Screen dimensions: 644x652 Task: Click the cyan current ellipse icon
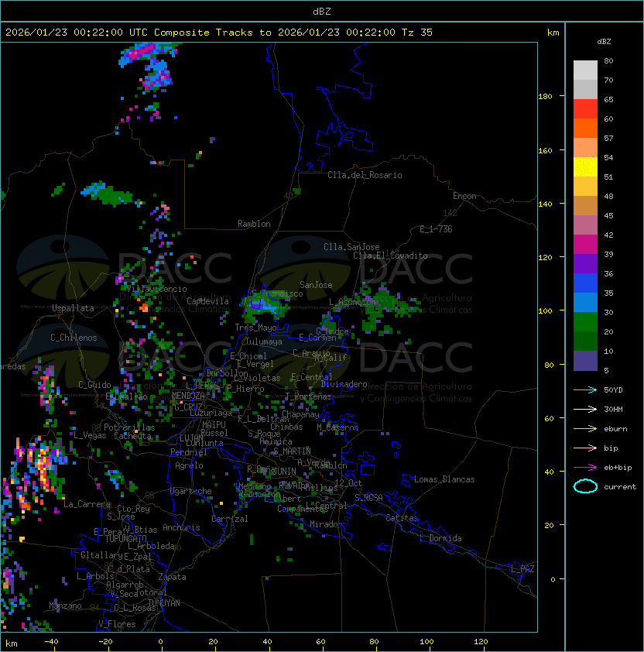585,486
